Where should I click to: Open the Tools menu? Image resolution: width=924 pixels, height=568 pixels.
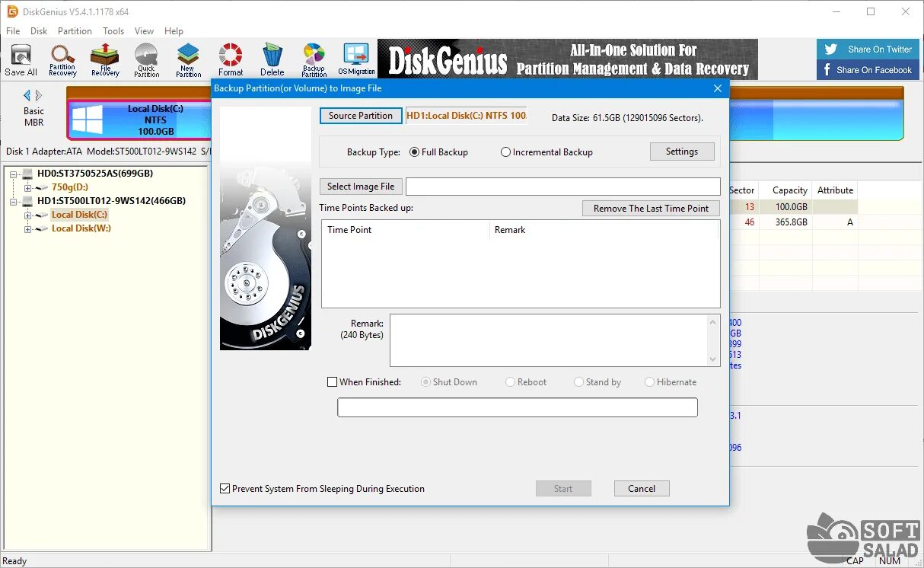coord(113,31)
